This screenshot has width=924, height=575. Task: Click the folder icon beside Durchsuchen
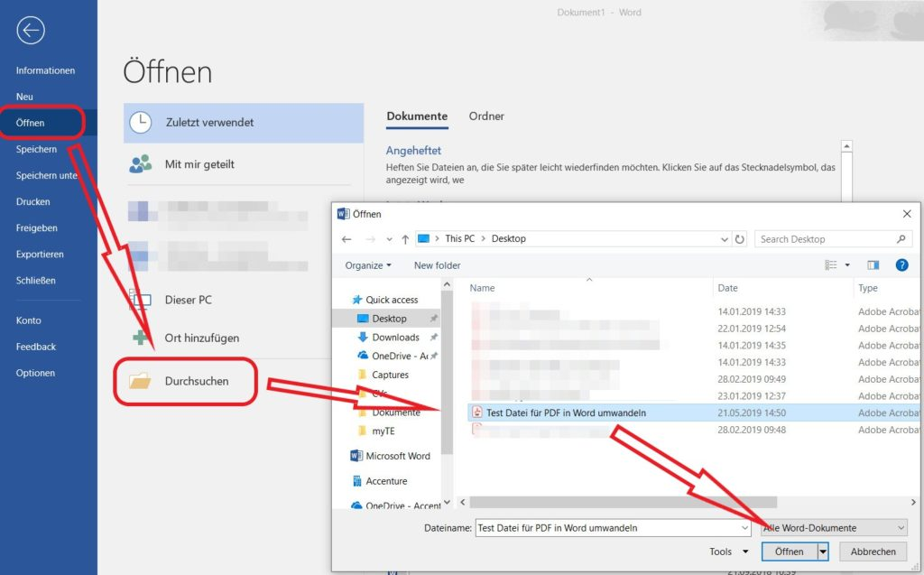[140, 380]
